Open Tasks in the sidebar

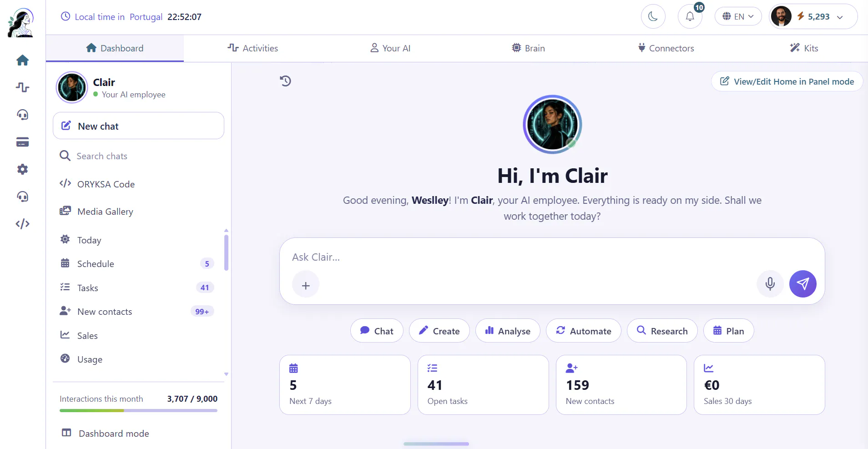pos(136,288)
